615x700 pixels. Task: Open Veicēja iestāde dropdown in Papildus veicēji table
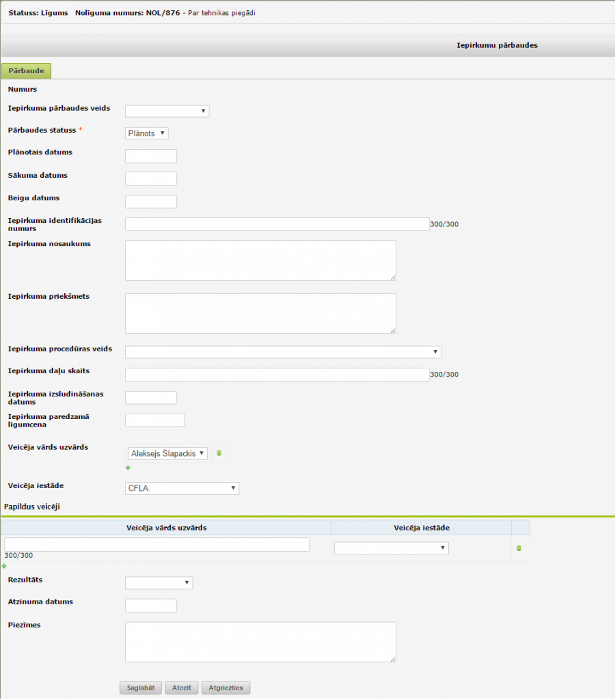tap(391, 548)
